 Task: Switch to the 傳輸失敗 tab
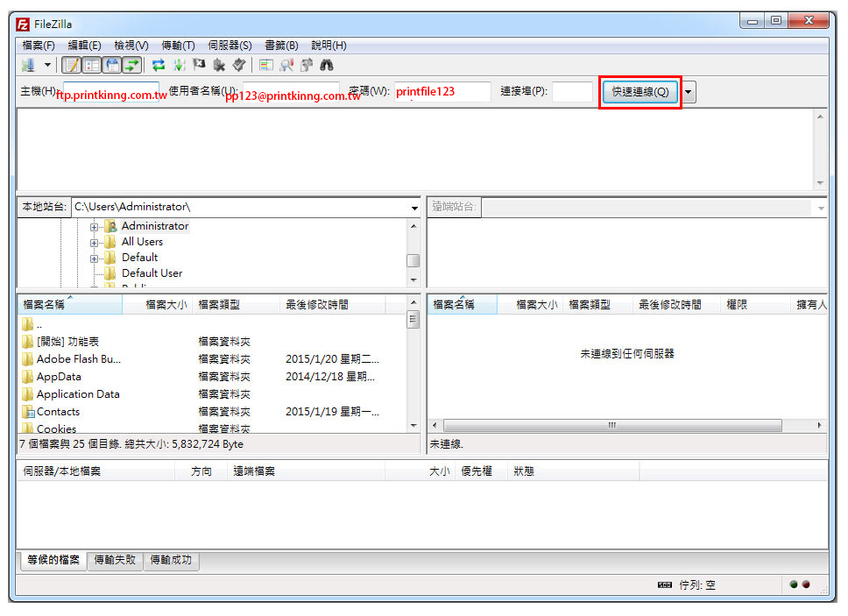point(115,560)
